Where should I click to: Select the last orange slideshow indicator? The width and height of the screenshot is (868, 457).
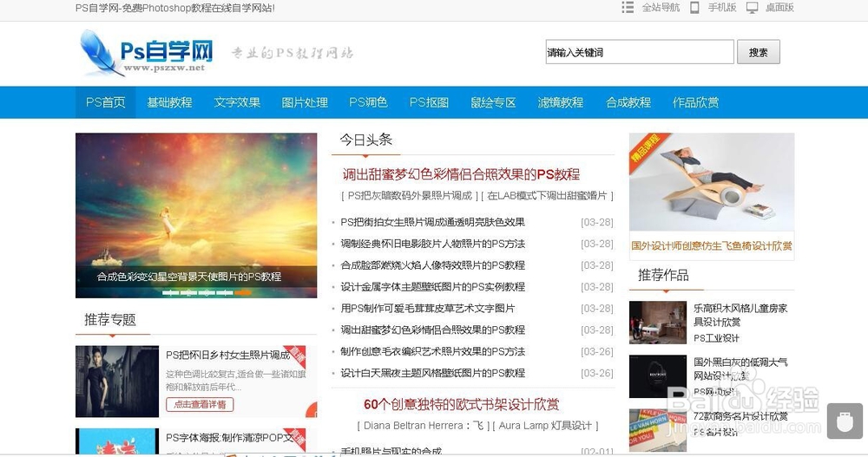[x=243, y=292]
